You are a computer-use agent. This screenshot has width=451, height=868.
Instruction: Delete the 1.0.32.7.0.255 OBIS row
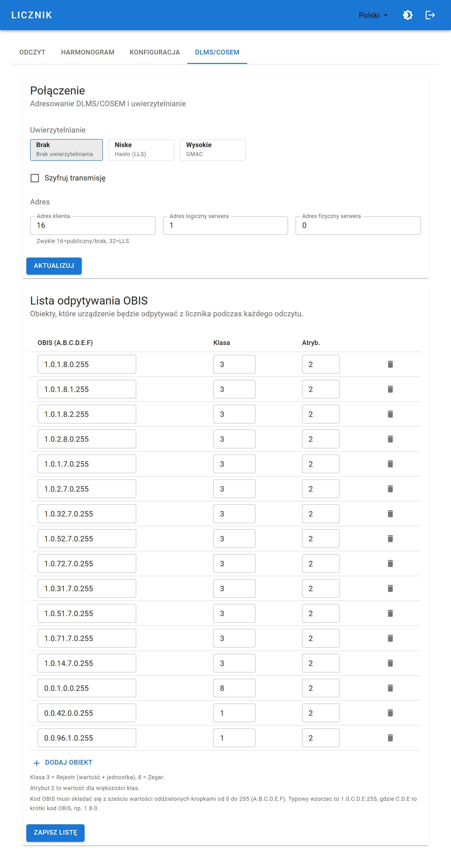(x=390, y=514)
